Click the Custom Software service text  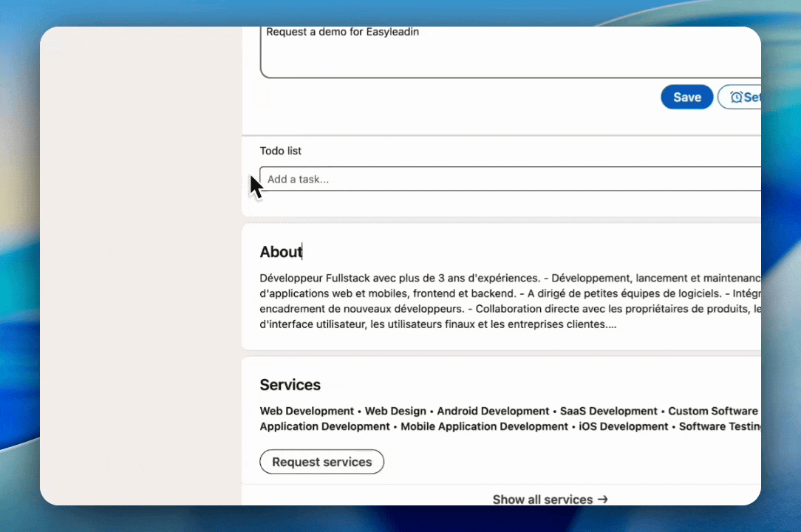pos(713,411)
